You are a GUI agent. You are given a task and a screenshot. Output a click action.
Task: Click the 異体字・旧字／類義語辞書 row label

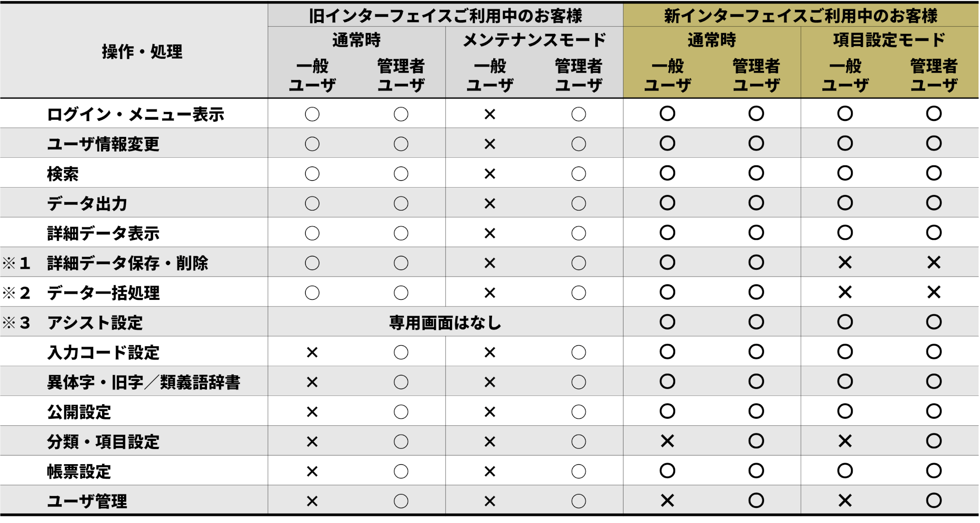143,382
